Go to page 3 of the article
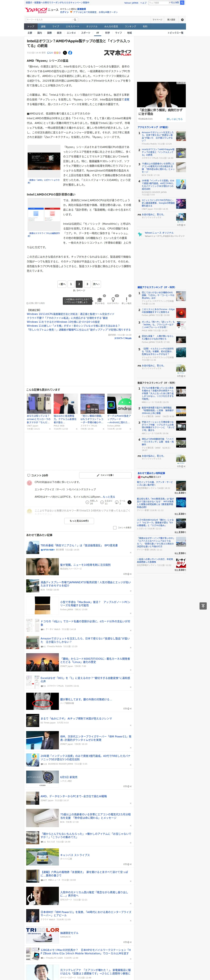Image resolution: width=210 pixels, height=980 pixels. 87,284
